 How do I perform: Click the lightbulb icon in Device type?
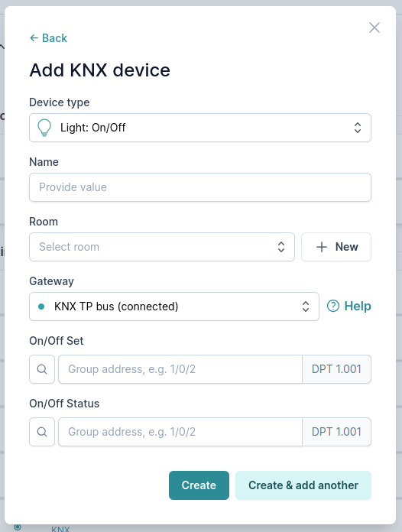[x=44, y=128]
